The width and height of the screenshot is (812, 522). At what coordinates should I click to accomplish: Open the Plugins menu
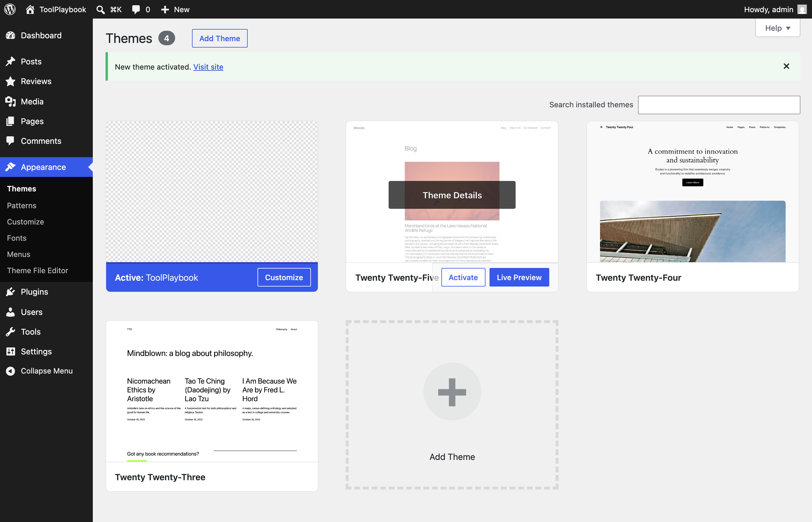(x=46, y=291)
